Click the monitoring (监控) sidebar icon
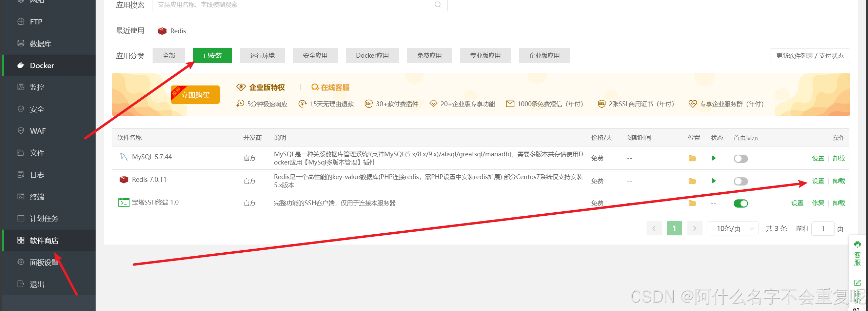Screen dimensions: 868x311 click(21, 87)
